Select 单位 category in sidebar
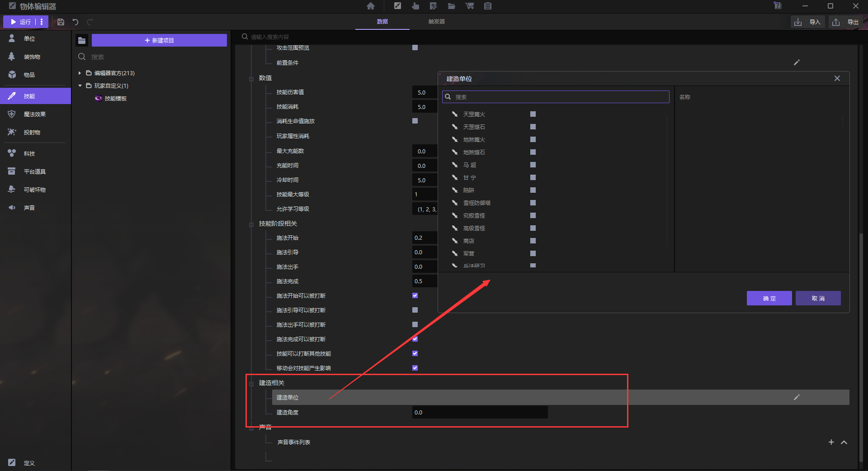 35,38
